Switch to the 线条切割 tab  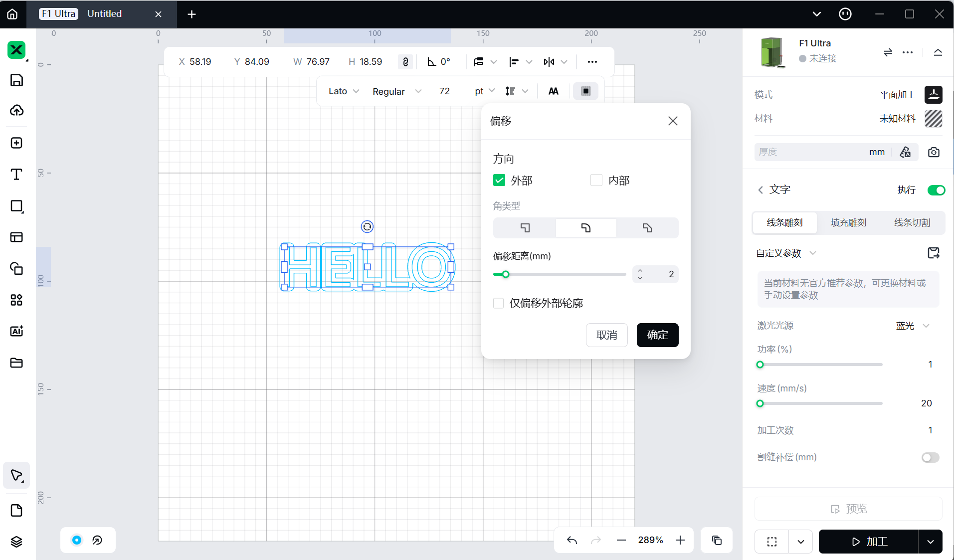[912, 223]
